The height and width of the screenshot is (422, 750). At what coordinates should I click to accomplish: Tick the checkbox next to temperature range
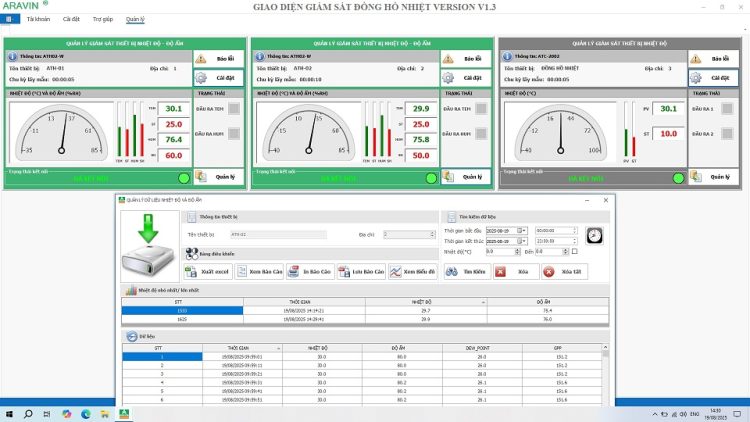pyautogui.click(x=575, y=252)
